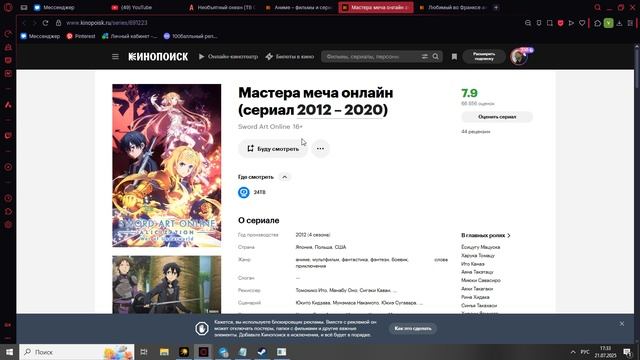This screenshot has width=640, height=360.
Task: Click the Расширить подписку button
Action: (484, 57)
